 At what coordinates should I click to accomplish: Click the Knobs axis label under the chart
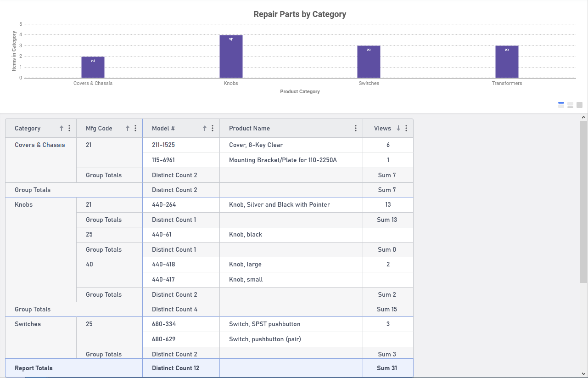(x=231, y=83)
